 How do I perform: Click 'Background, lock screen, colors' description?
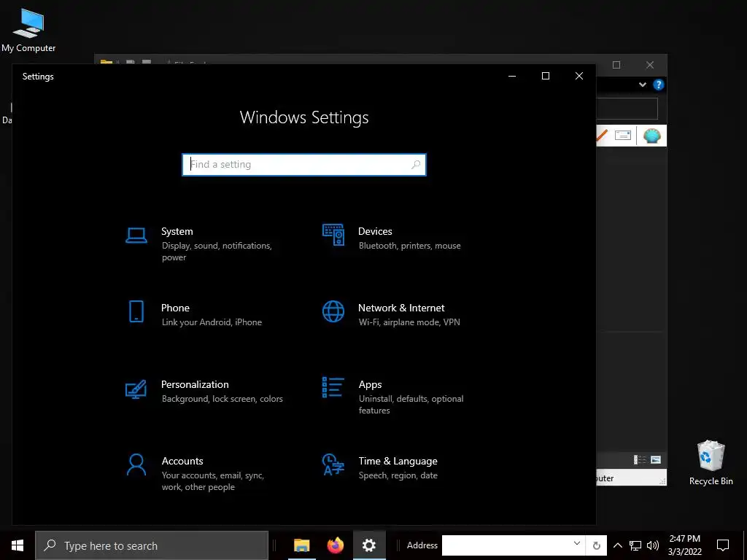(x=222, y=399)
